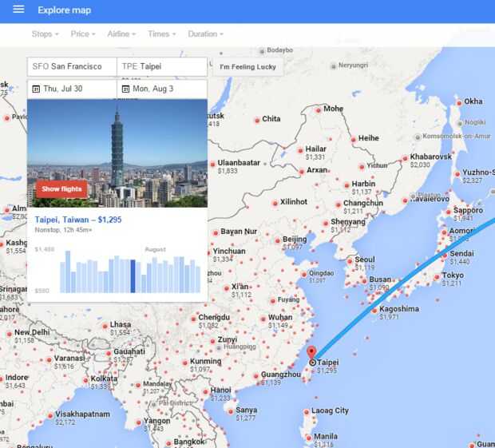Select the Lhasa map marker
This screenshot has height=448, width=495.
(105, 326)
